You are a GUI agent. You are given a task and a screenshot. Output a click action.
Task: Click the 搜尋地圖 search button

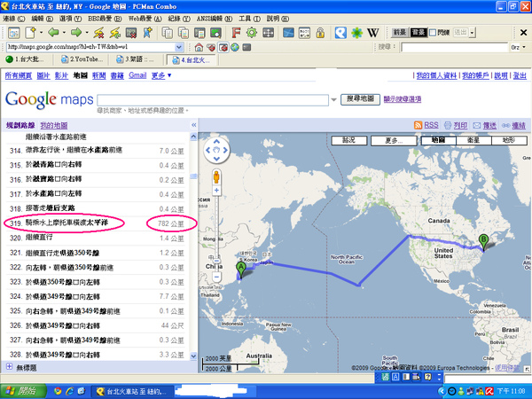coord(360,99)
